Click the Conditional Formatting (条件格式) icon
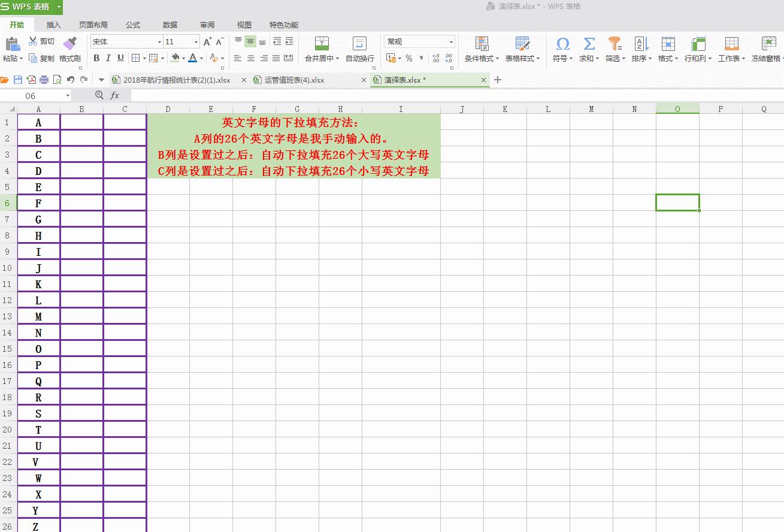The height and width of the screenshot is (532, 784). pyautogui.click(x=482, y=43)
